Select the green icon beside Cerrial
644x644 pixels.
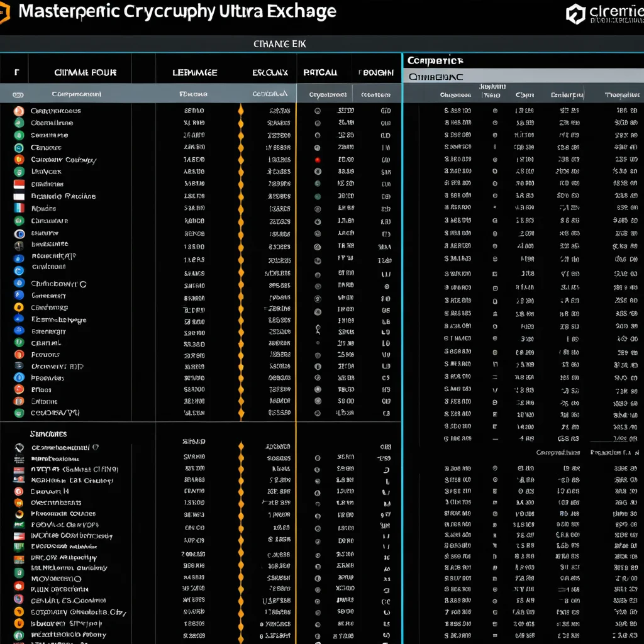click(x=19, y=343)
